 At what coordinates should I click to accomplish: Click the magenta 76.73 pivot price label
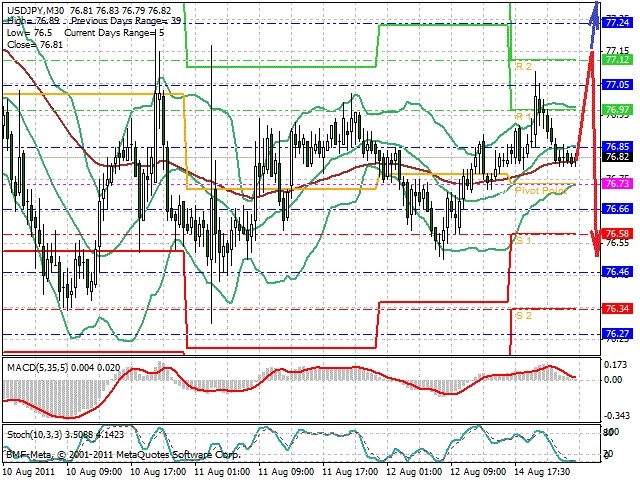[618, 184]
